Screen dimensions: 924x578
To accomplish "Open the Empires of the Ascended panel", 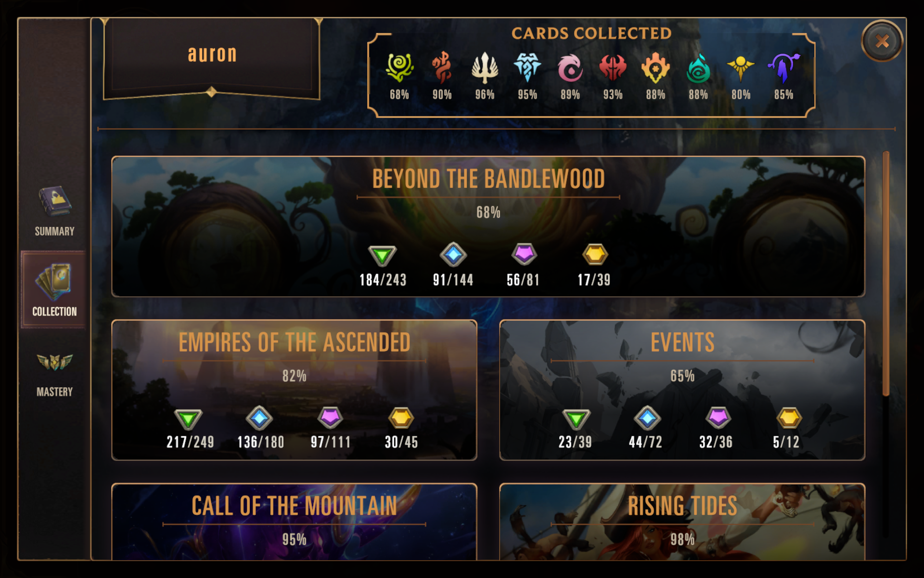I will [294, 390].
